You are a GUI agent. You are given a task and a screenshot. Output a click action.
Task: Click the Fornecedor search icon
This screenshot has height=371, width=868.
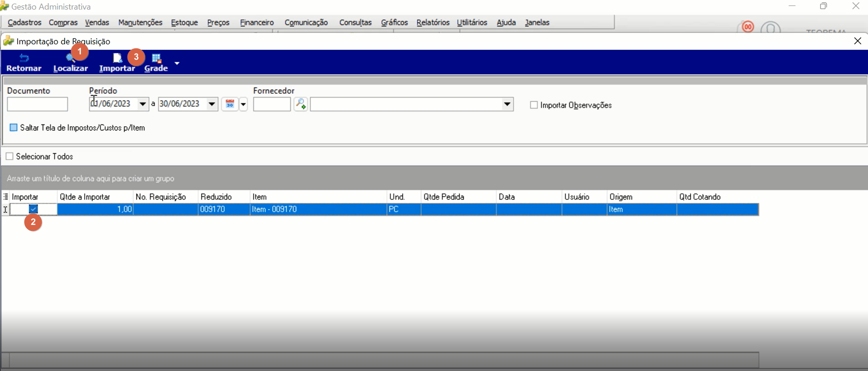301,104
